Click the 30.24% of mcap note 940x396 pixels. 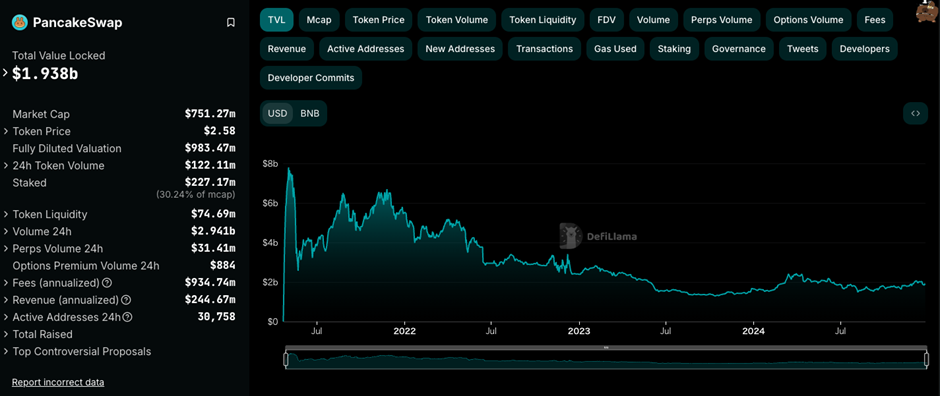(x=196, y=195)
